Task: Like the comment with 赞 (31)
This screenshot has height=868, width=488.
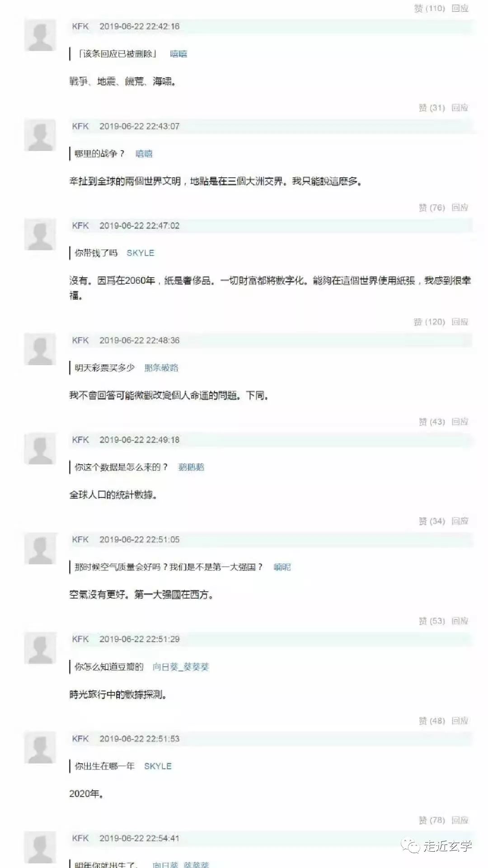Action: 432,108
